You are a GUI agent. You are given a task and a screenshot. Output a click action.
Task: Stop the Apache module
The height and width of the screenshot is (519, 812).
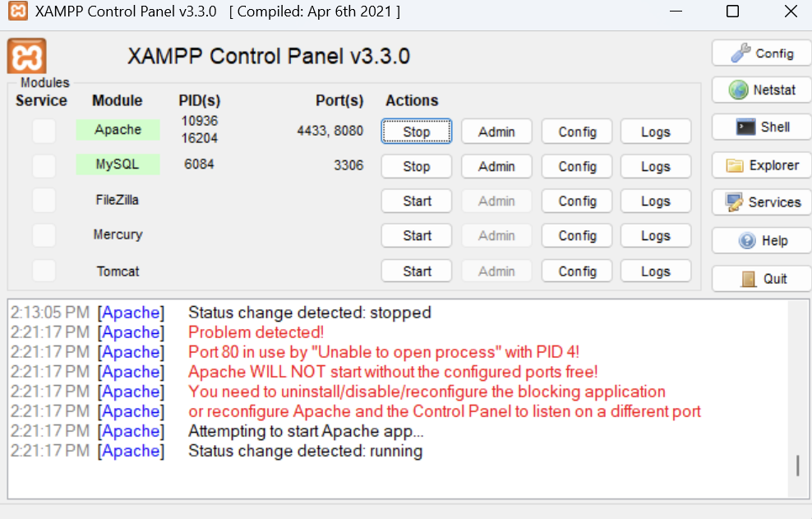tap(417, 132)
